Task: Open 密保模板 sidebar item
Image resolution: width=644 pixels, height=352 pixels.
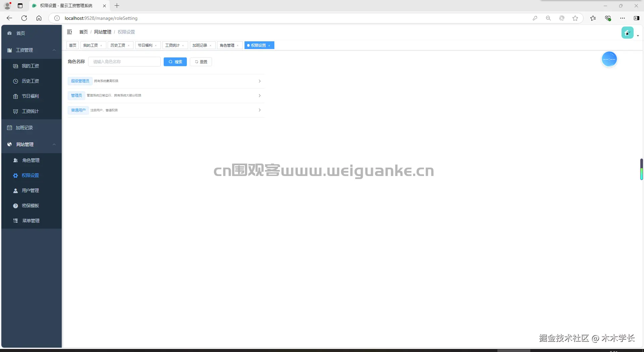Action: (32, 206)
